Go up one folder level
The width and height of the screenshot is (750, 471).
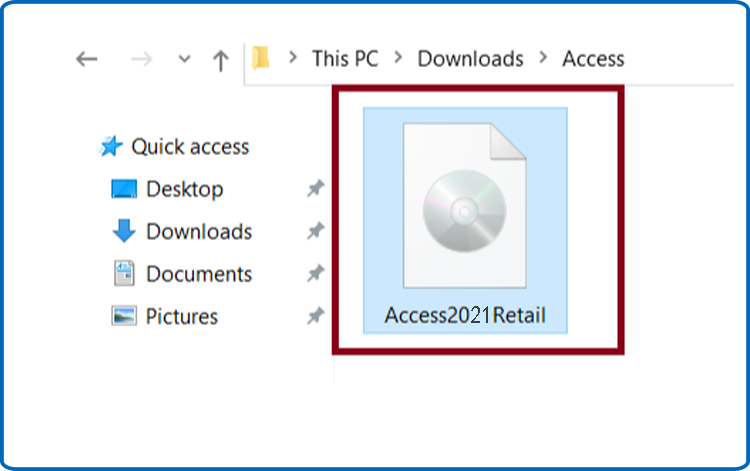pyautogui.click(x=221, y=60)
